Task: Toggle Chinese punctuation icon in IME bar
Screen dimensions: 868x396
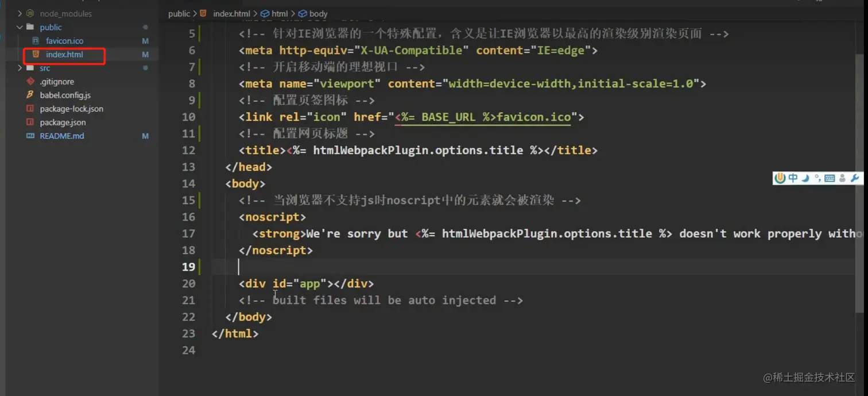Action: click(x=817, y=178)
